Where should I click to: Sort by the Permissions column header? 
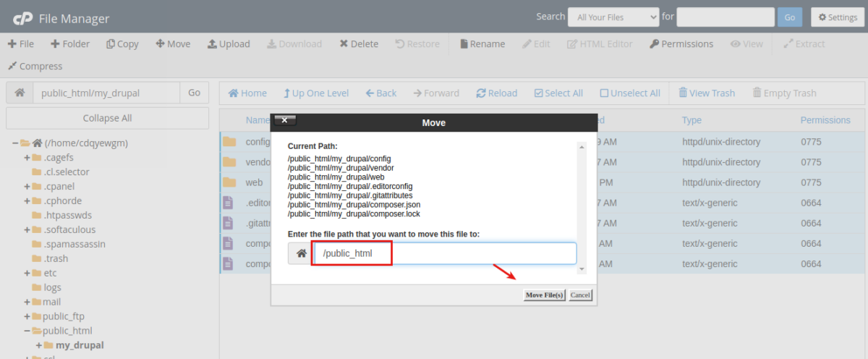point(825,120)
